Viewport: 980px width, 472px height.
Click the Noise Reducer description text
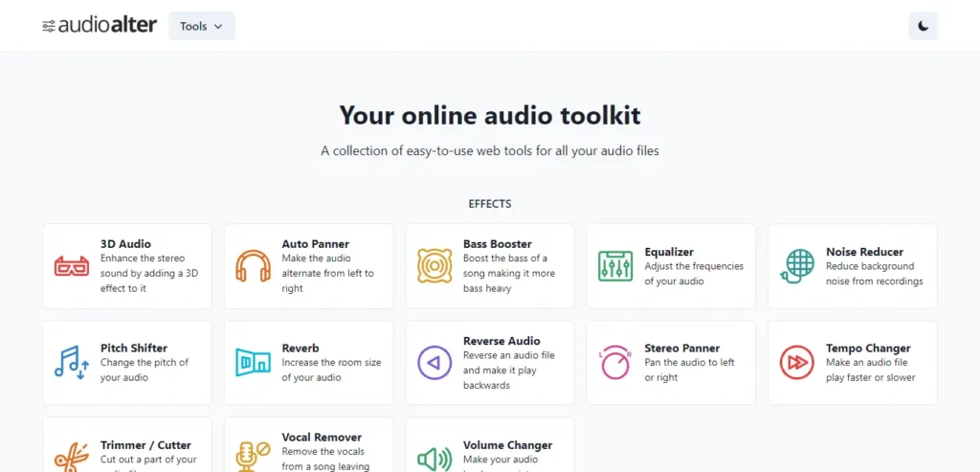874,274
